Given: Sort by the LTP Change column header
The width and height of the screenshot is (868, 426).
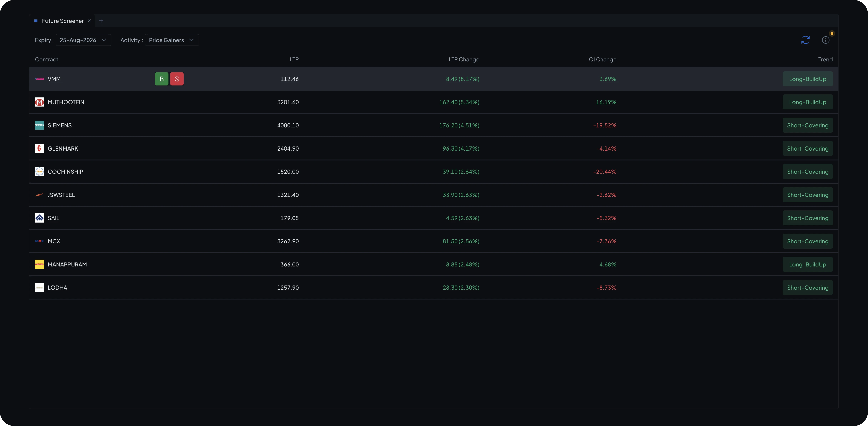Looking at the screenshot, I should (x=464, y=59).
